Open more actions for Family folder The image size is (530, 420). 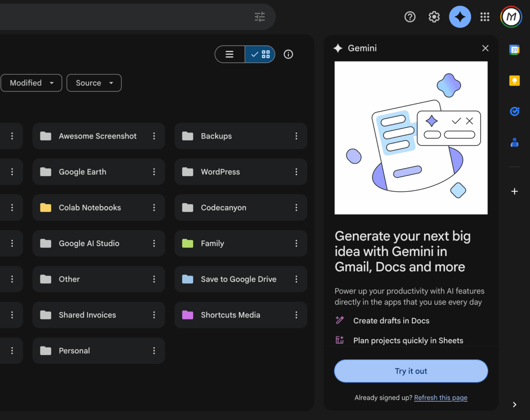pos(296,243)
